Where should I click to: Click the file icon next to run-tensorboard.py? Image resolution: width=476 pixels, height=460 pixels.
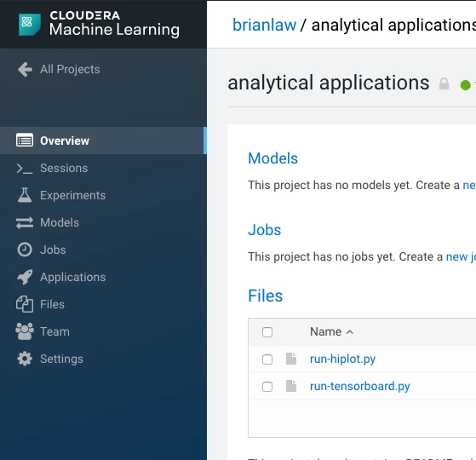click(x=291, y=386)
